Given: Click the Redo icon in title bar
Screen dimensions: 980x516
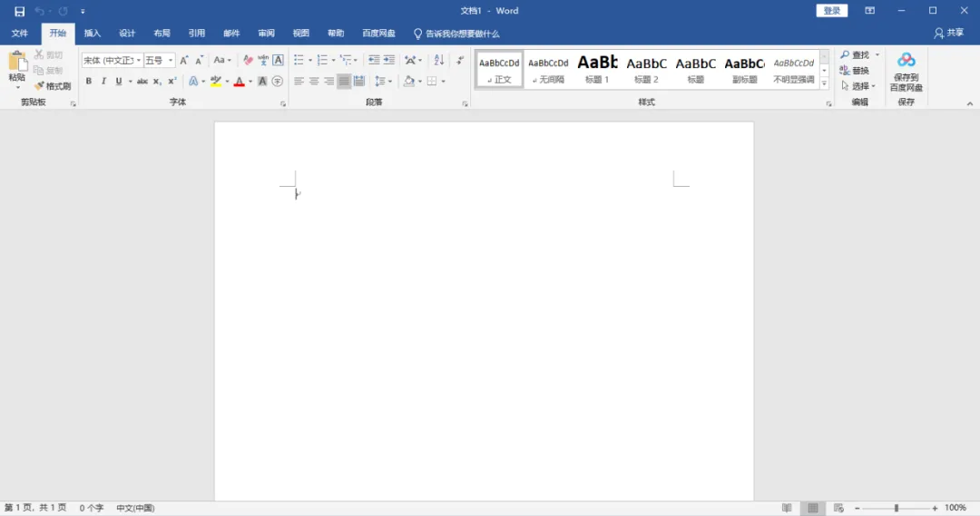Looking at the screenshot, I should click(x=64, y=11).
